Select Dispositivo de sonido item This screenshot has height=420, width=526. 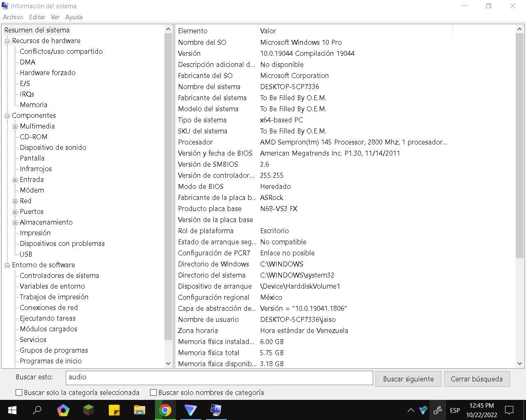click(53, 147)
